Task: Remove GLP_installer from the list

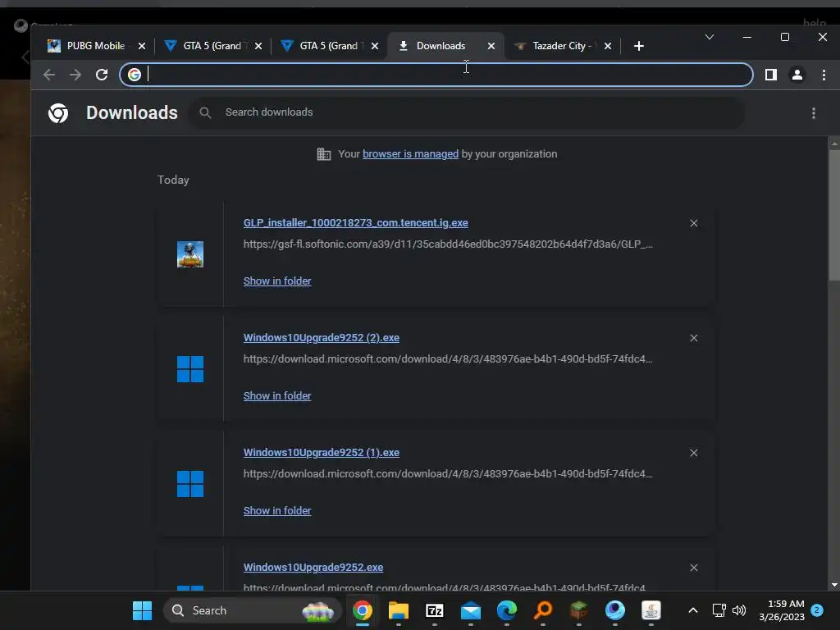Action: tap(694, 223)
